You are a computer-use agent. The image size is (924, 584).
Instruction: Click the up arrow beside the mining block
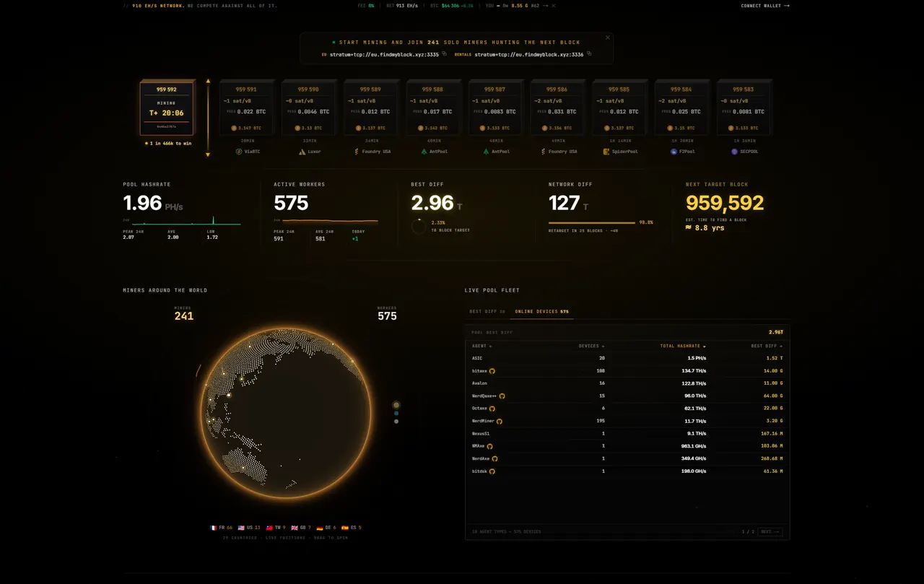pyautogui.click(x=208, y=82)
